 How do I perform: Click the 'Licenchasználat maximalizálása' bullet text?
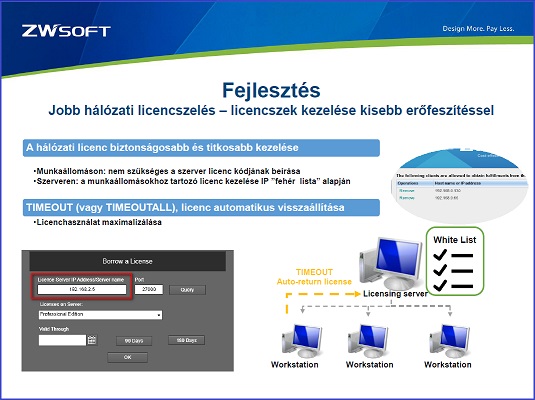click(98, 222)
